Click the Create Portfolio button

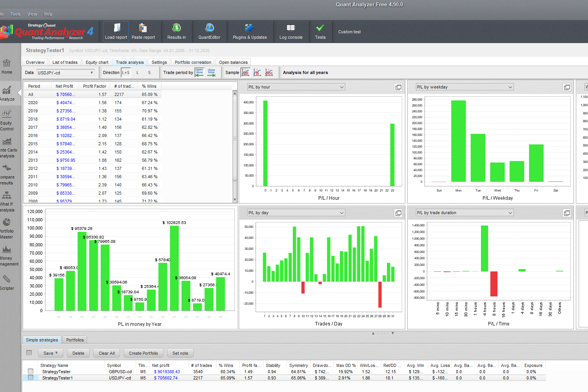click(x=143, y=353)
